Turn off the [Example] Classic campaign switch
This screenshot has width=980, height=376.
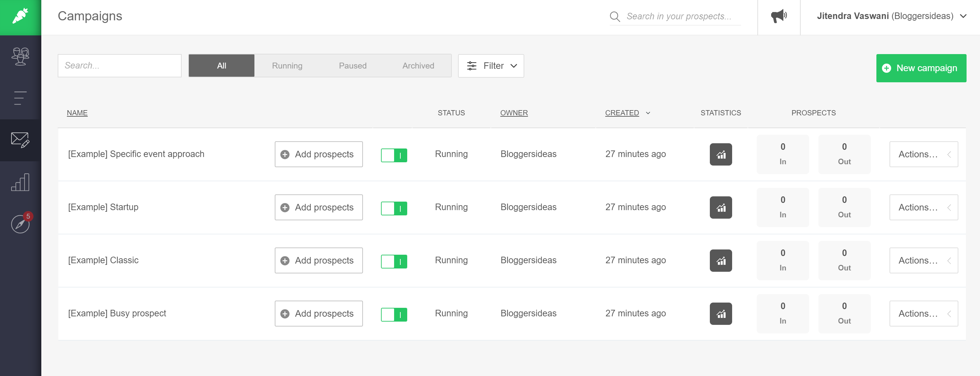click(394, 261)
